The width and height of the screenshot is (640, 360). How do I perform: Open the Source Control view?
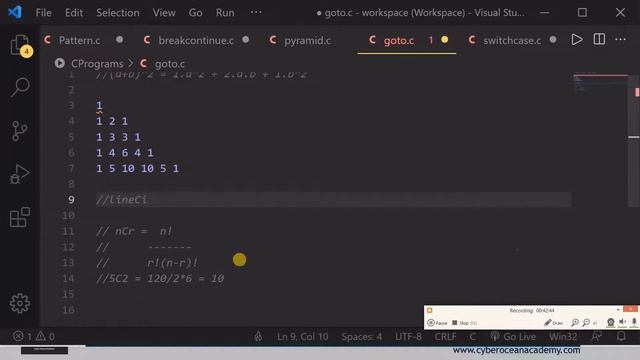click(x=20, y=131)
